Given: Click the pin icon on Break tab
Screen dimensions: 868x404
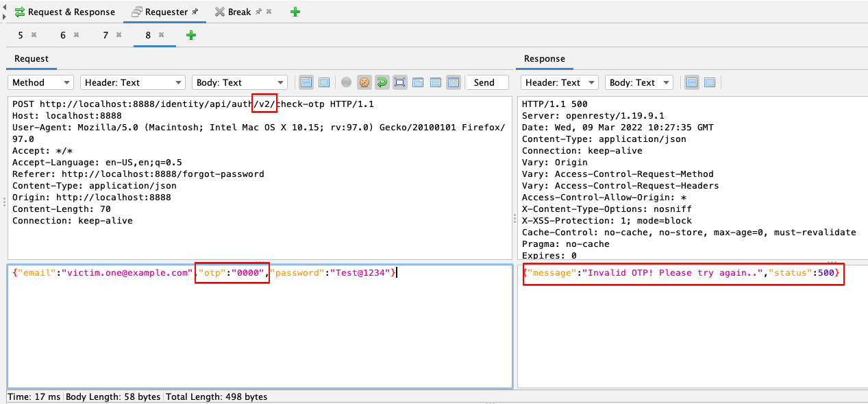Looking at the screenshot, I should click(x=259, y=12).
